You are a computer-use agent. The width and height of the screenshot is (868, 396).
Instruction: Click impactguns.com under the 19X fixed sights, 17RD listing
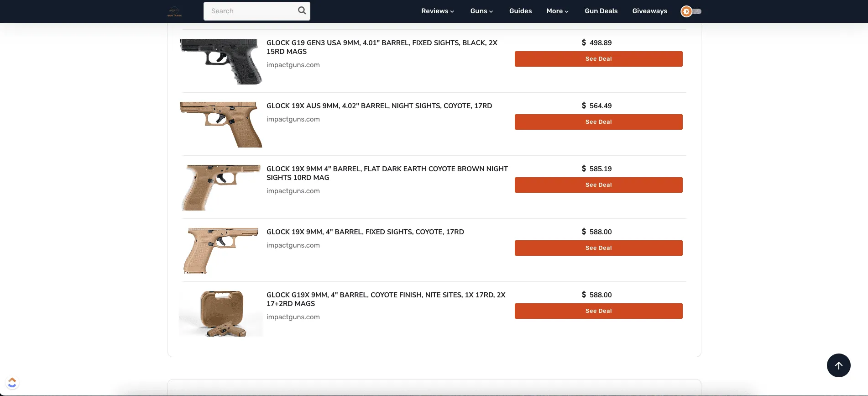point(293,245)
